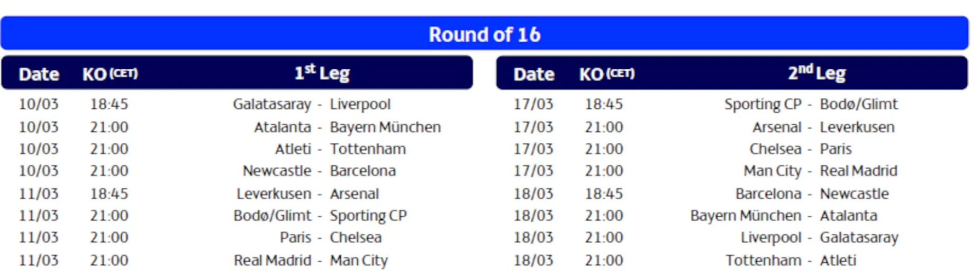Click Real Madrid in the 1st Leg fixtures

[x=273, y=260]
